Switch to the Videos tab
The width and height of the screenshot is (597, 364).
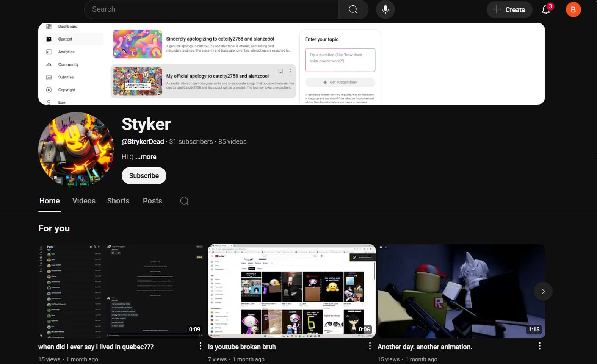click(84, 201)
